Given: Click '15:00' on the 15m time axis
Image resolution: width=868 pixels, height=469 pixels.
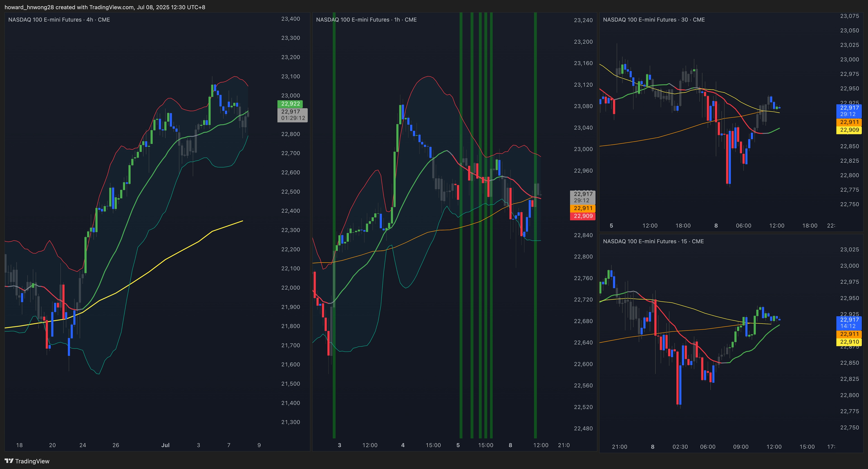Looking at the screenshot, I should [x=807, y=447].
